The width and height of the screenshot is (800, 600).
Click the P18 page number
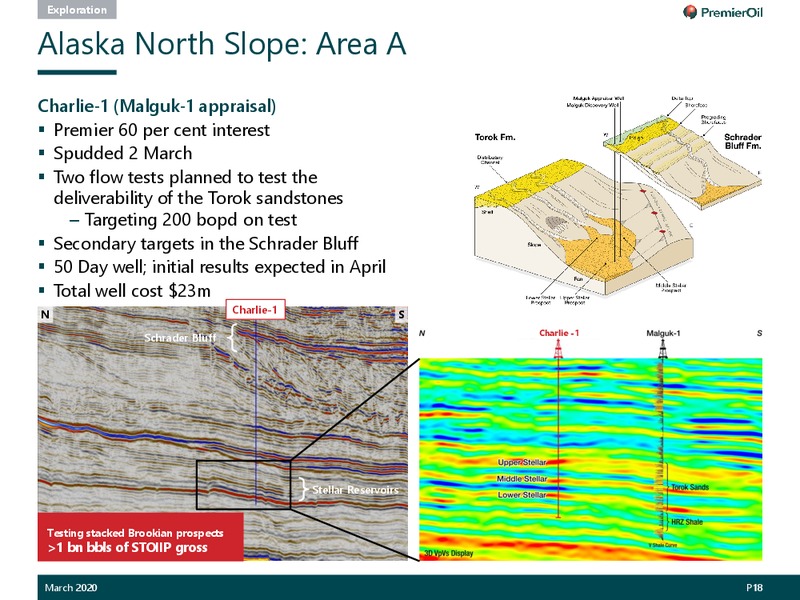coord(754,588)
